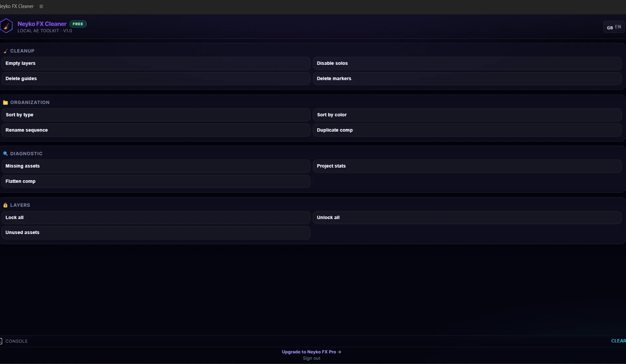626x364 pixels.
Task: Click Flatten comp button
Action: 156,181
